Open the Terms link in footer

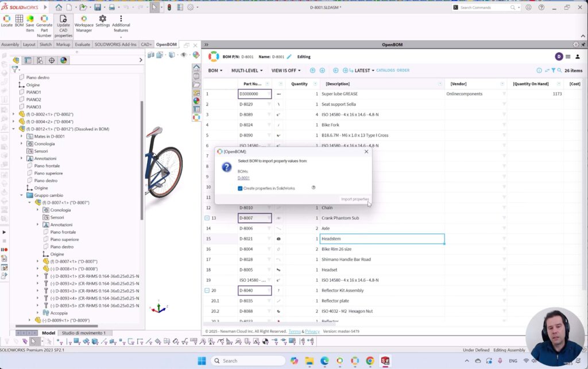[295, 332]
